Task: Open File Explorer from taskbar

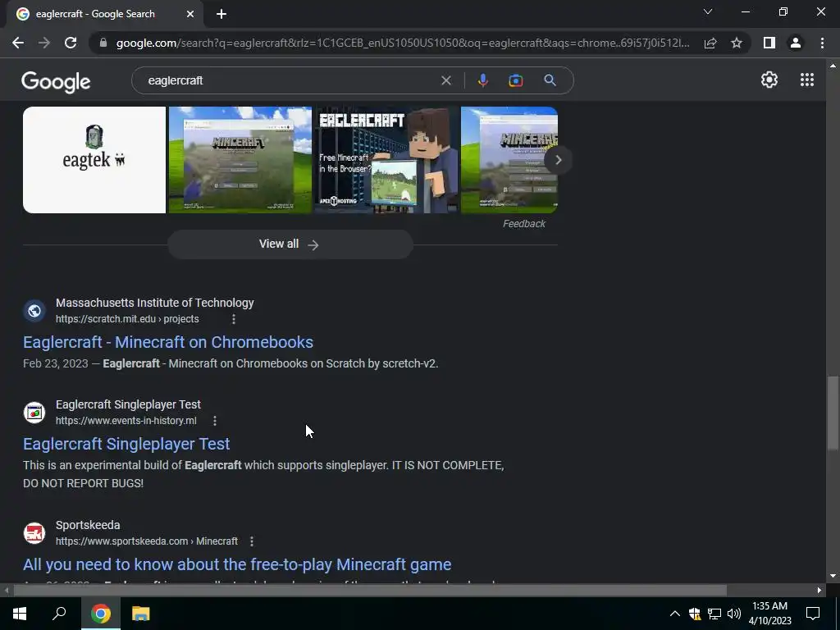Action: pos(141,614)
